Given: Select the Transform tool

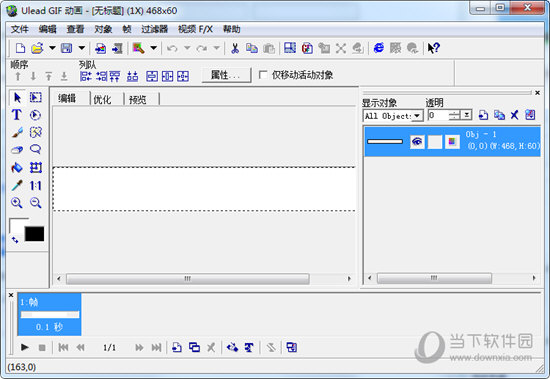Looking at the screenshot, I should (35, 167).
